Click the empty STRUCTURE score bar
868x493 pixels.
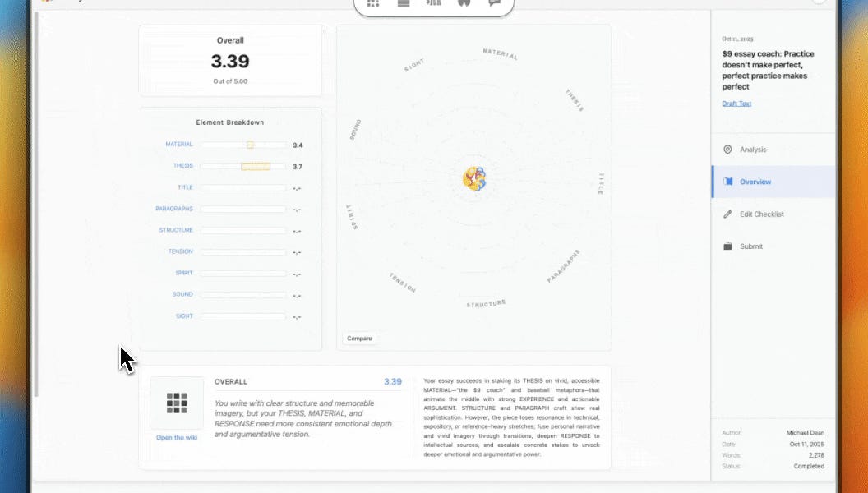[x=243, y=231]
